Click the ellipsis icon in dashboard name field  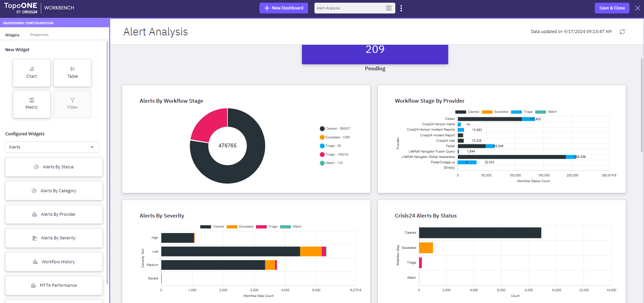click(x=389, y=8)
